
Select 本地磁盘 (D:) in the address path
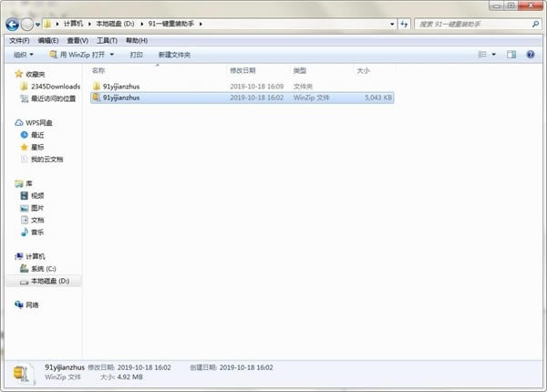click(x=115, y=24)
